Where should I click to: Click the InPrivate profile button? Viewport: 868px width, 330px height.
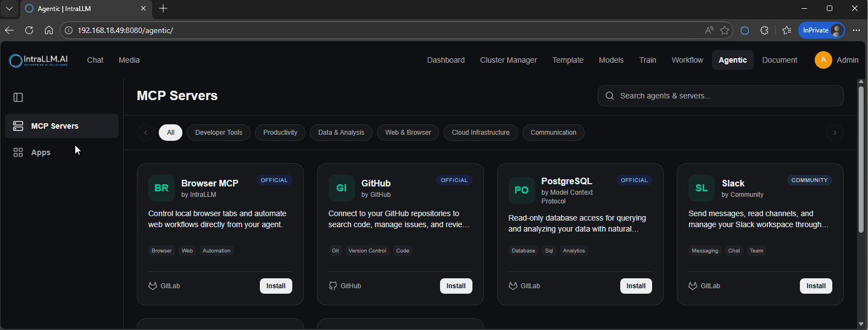(822, 30)
